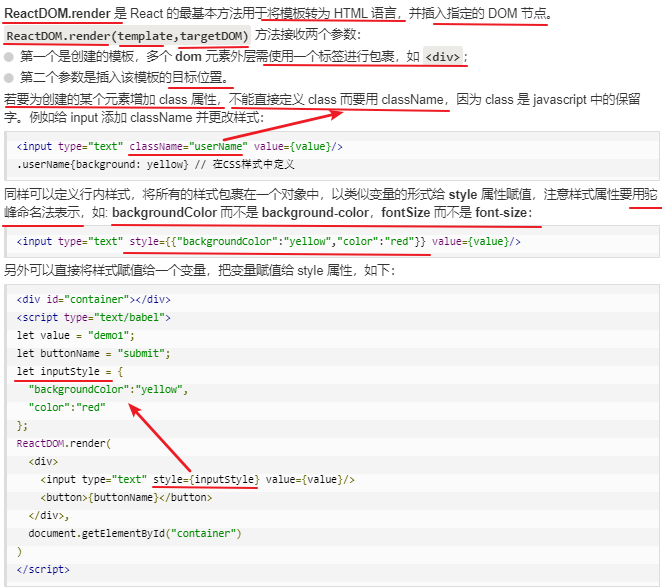Click the <button>{buttonName}</button> line
The width and height of the screenshot is (662, 587).
pos(126,497)
